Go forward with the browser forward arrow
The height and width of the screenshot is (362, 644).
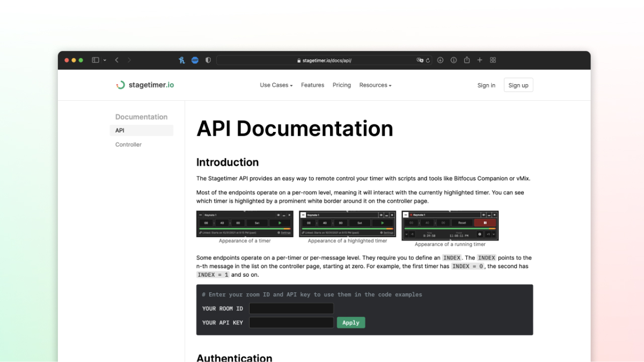coord(129,60)
